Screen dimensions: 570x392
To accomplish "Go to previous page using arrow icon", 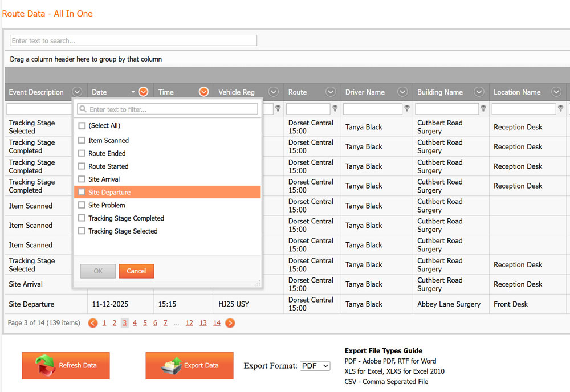I will point(93,323).
